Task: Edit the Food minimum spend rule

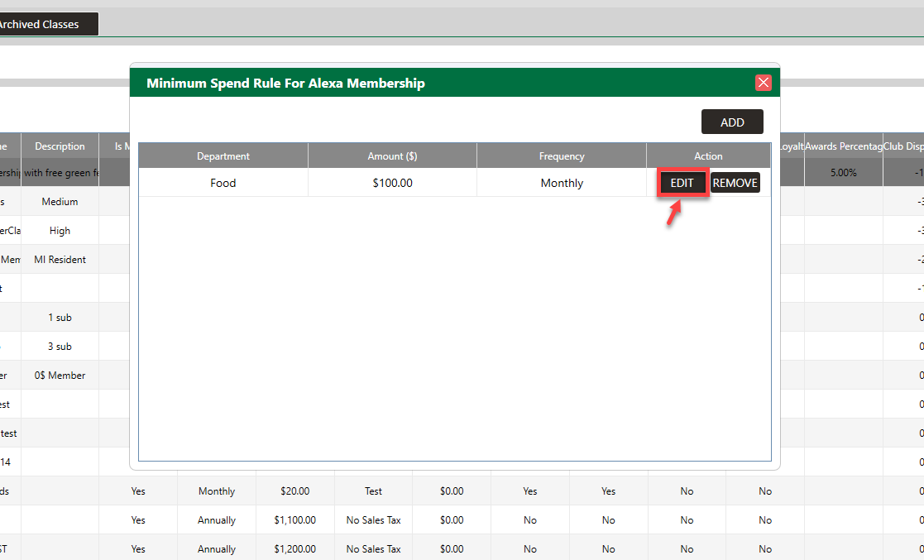Action: click(682, 183)
